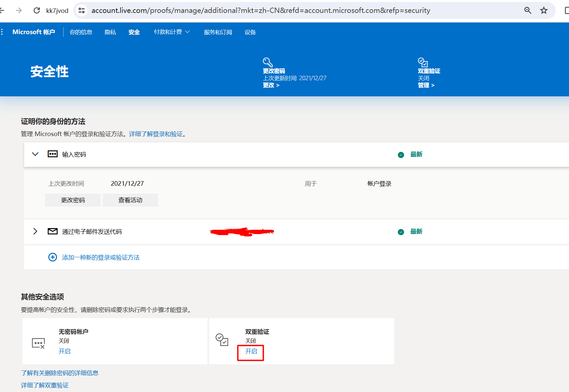
Task: Go to the 设备 tab
Action: pyautogui.click(x=250, y=32)
